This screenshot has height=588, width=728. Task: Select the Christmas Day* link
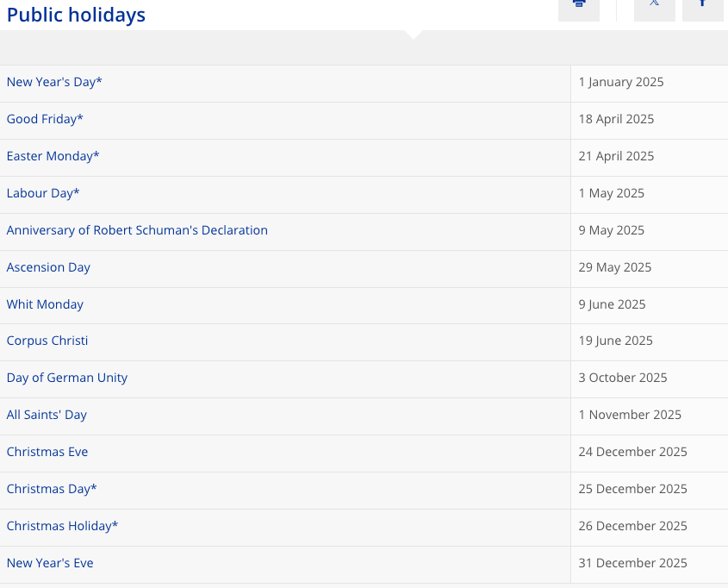[52, 489]
